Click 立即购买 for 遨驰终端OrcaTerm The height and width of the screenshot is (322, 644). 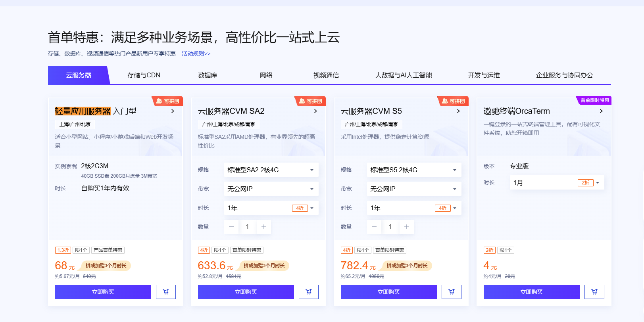(532, 292)
